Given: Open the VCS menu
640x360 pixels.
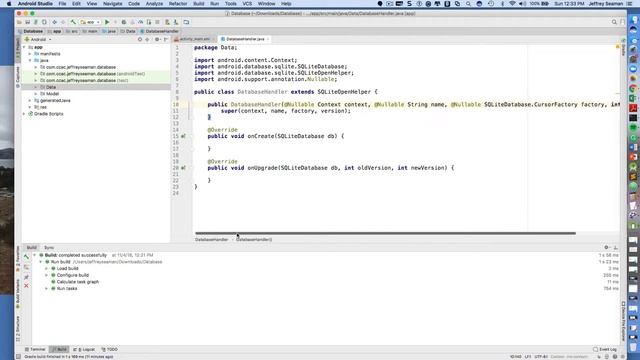Looking at the screenshot, I should [247, 4].
